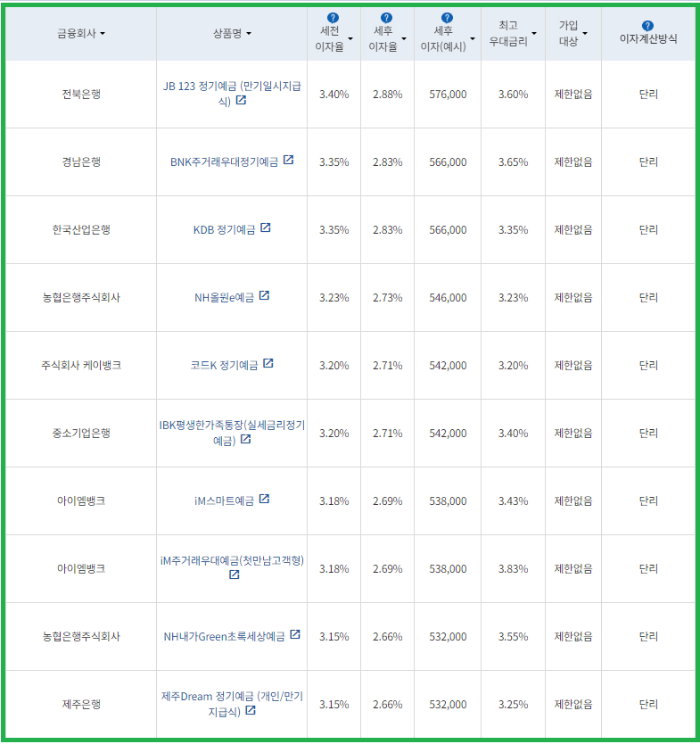
Task: Click external link icon beside NH올원e예금
Action: tap(264, 295)
